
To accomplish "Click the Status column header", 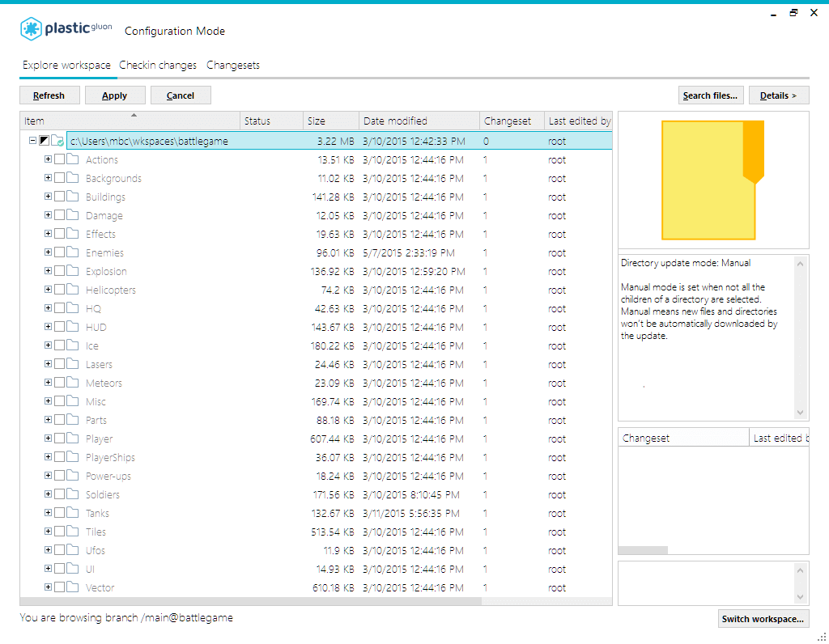I will tap(272, 121).
